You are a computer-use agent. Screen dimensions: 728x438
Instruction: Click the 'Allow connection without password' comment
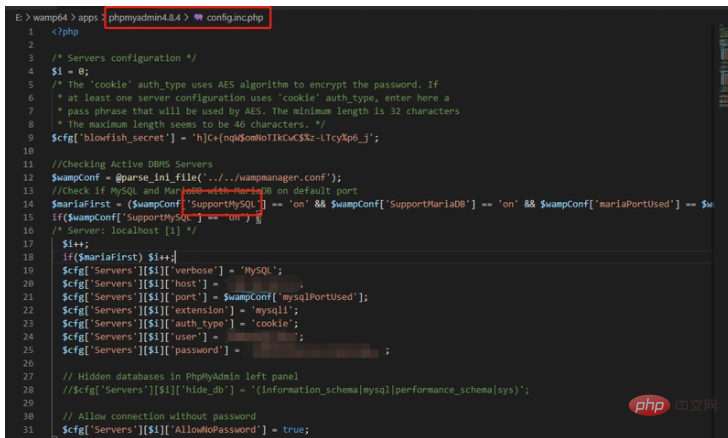(x=159, y=416)
